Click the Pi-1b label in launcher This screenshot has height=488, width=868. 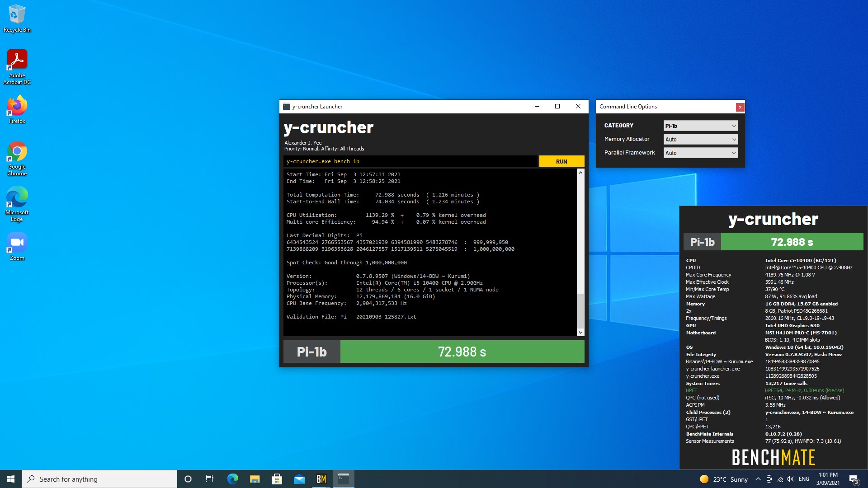click(x=311, y=352)
